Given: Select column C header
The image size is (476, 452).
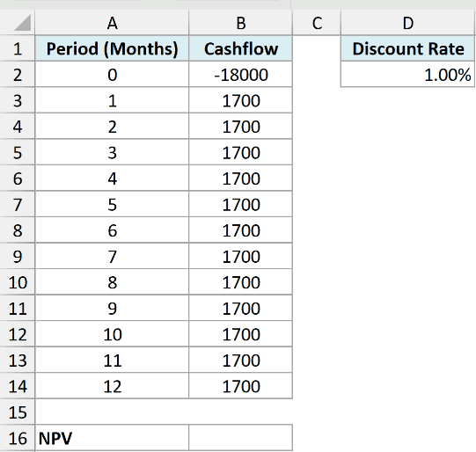Looking at the screenshot, I should click(317, 23).
